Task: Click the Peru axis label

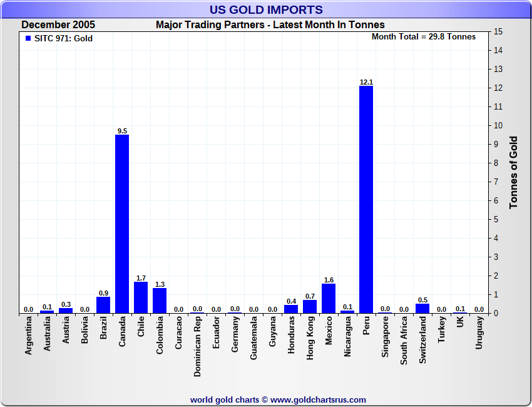Action: (366, 325)
